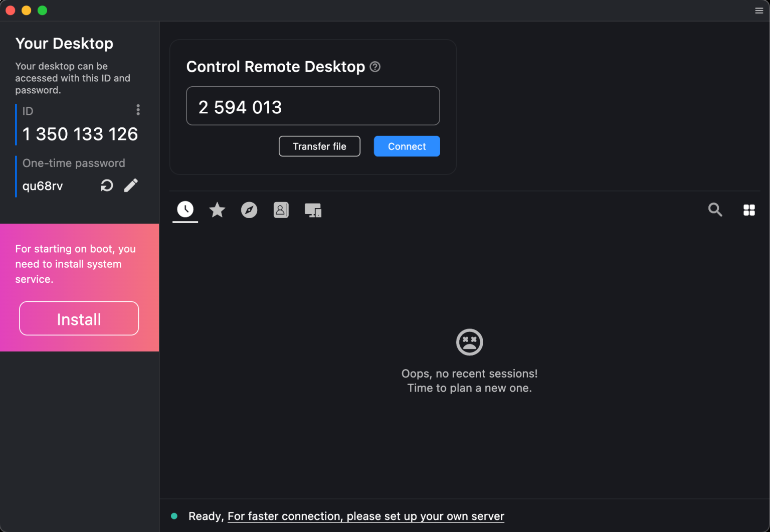770x532 pixels.
Task: Open the Address Book view
Action: (281, 210)
